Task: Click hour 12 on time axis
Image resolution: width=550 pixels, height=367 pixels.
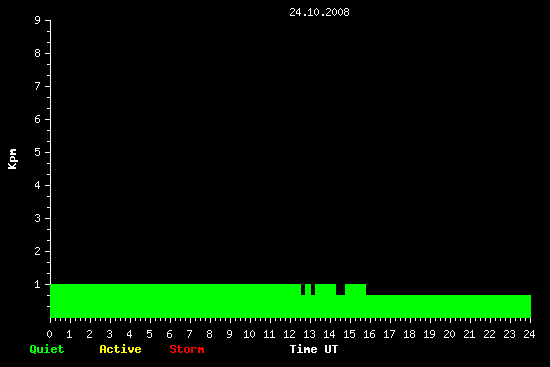Action: coord(289,334)
